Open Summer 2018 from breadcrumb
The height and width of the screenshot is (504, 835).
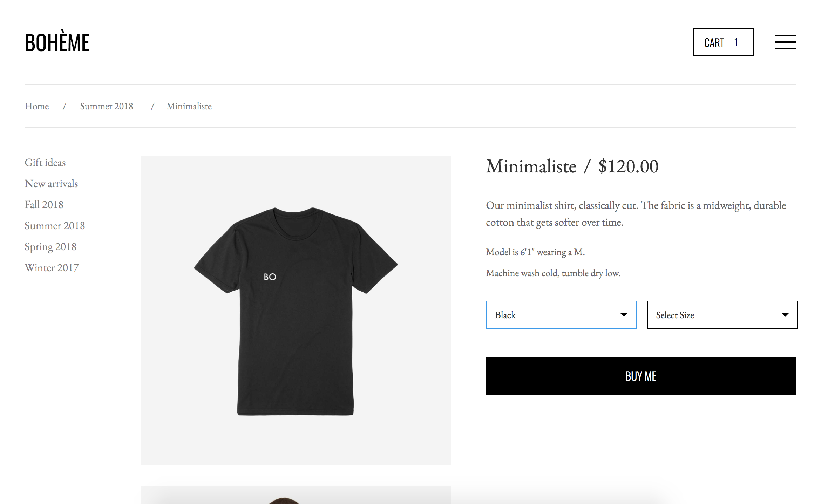point(107,106)
